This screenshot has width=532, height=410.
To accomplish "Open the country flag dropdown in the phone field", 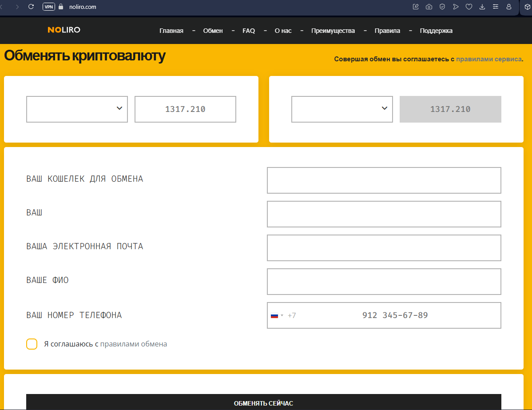I will pos(277,315).
